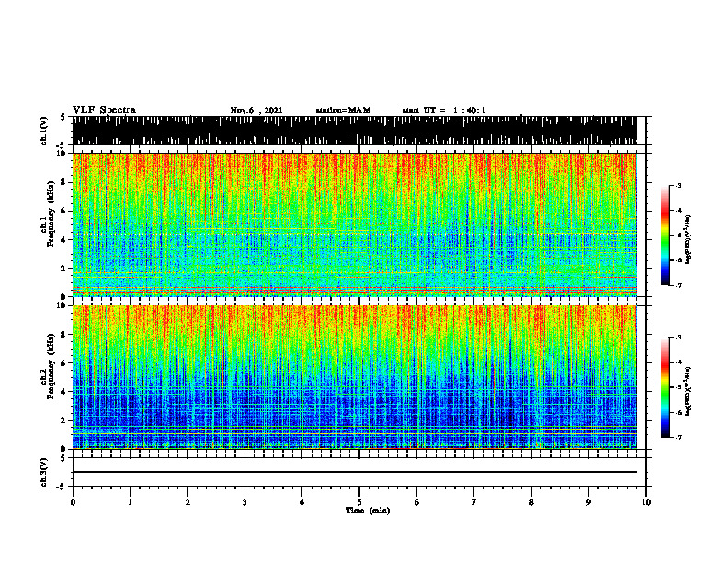Click the ch.2 spectrogram color scale bar
The width and height of the screenshot is (728, 563).
(665, 387)
